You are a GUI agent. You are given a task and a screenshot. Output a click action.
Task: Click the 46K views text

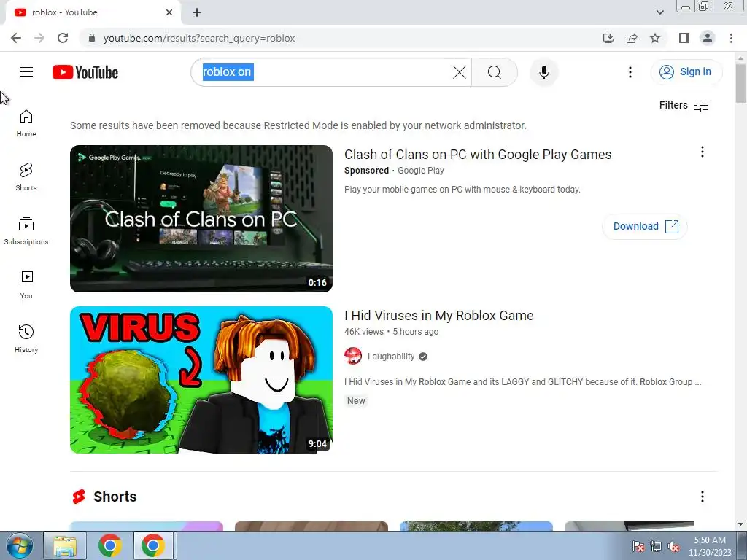[364, 332]
